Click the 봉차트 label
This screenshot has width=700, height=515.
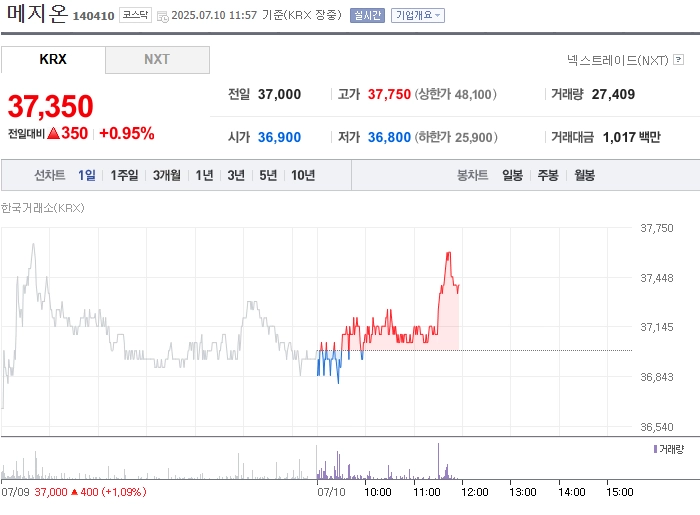pos(472,175)
